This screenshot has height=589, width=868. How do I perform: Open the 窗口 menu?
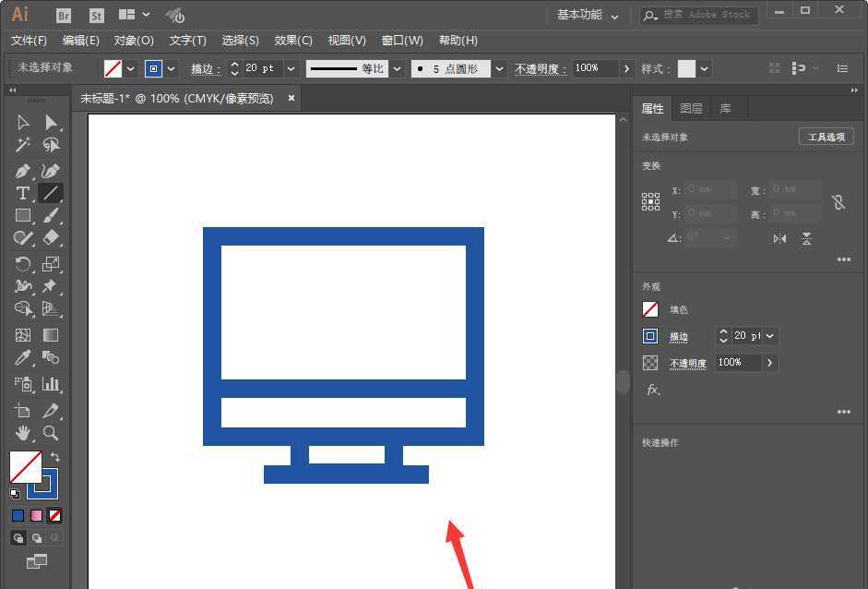click(x=402, y=40)
